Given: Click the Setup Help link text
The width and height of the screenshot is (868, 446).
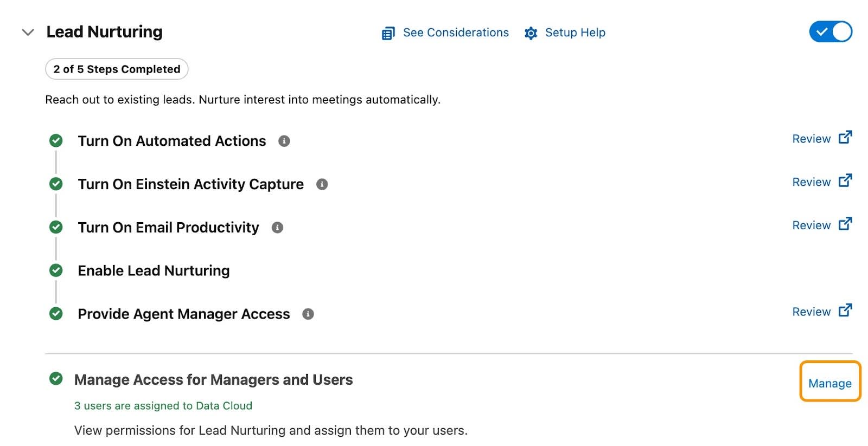Looking at the screenshot, I should (x=575, y=33).
